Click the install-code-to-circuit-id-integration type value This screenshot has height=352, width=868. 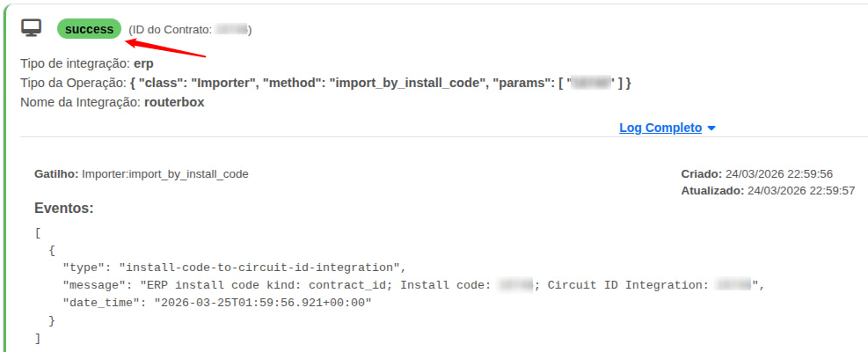coord(262,268)
